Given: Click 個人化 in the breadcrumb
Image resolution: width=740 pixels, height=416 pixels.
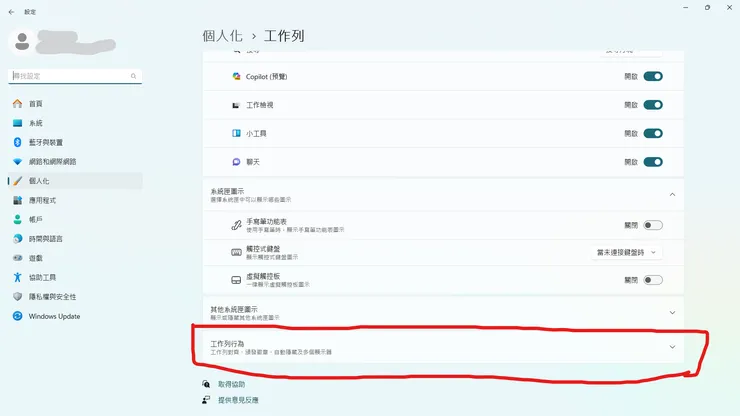Looking at the screenshot, I should coord(222,36).
